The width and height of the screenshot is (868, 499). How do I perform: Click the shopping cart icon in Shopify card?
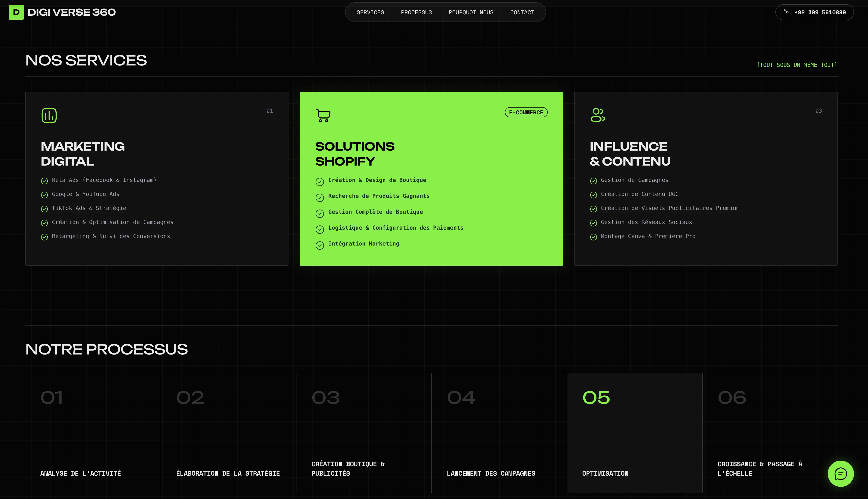pos(323,116)
